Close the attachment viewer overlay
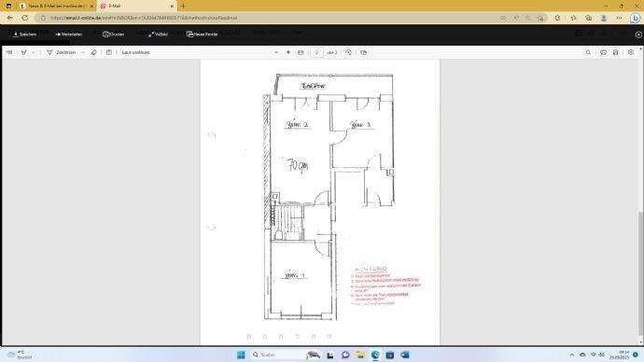Screen dimensions: 644x362 638,35
